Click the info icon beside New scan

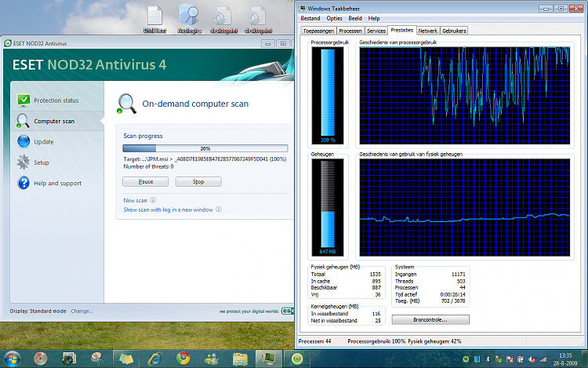coord(153,200)
